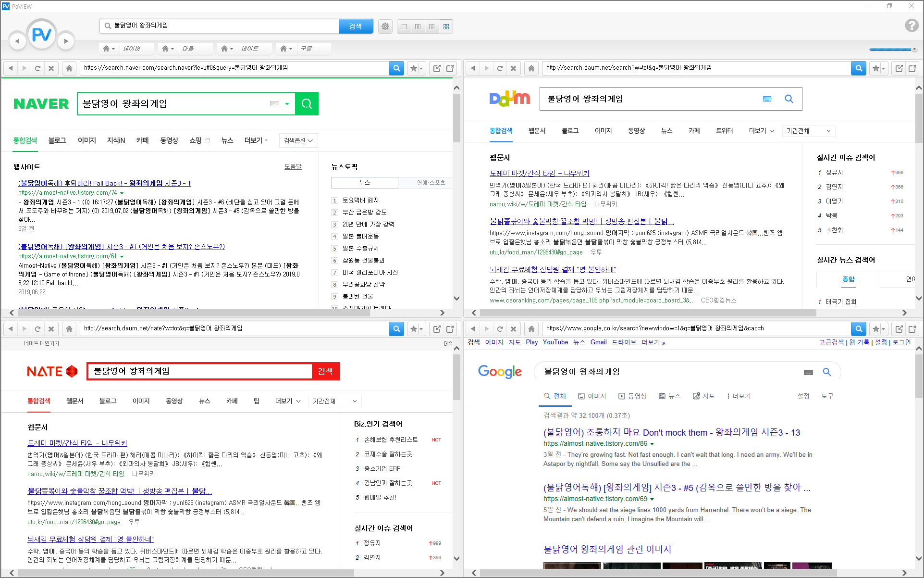Click red Nate 검색 button
This screenshot has height=578, width=924.
pos(326,371)
